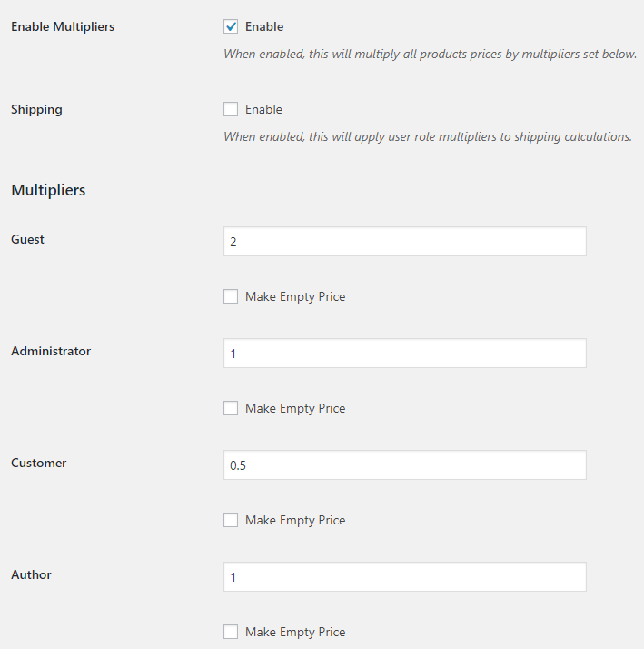Viewport: 644px width, 649px height.
Task: Select the Guest row label
Action: coord(27,239)
